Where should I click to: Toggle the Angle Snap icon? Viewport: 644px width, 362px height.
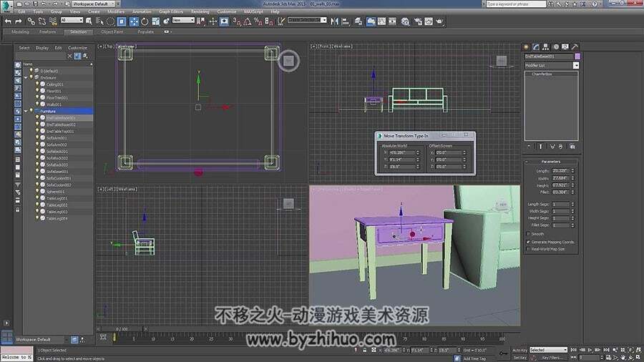[x=248, y=21]
